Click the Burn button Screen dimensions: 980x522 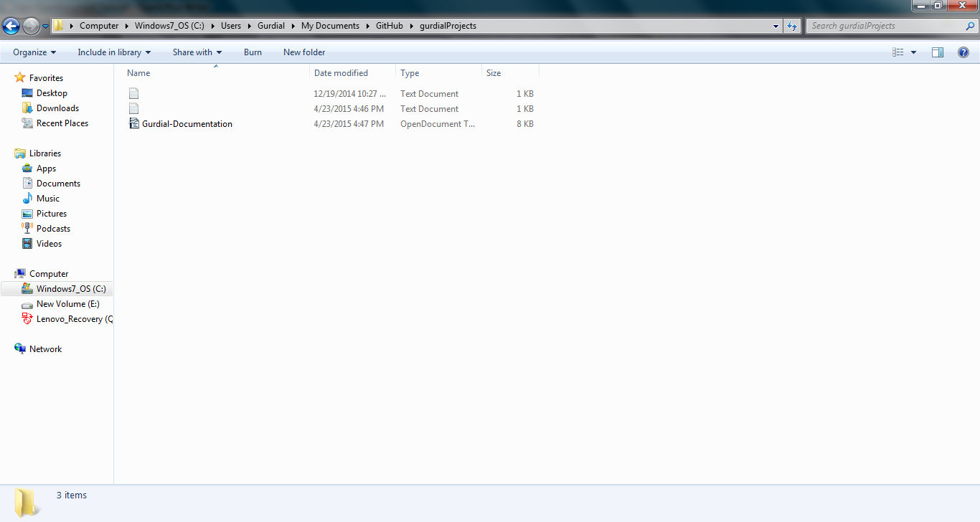(x=253, y=52)
